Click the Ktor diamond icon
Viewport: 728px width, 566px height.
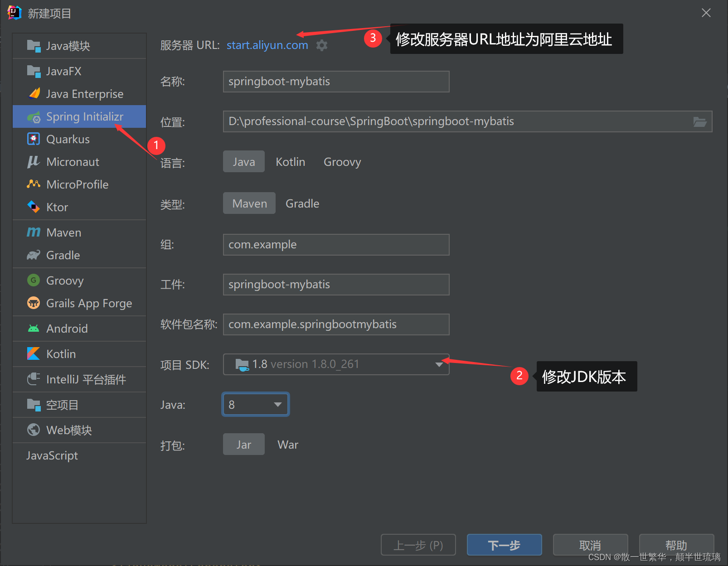pyautogui.click(x=34, y=207)
